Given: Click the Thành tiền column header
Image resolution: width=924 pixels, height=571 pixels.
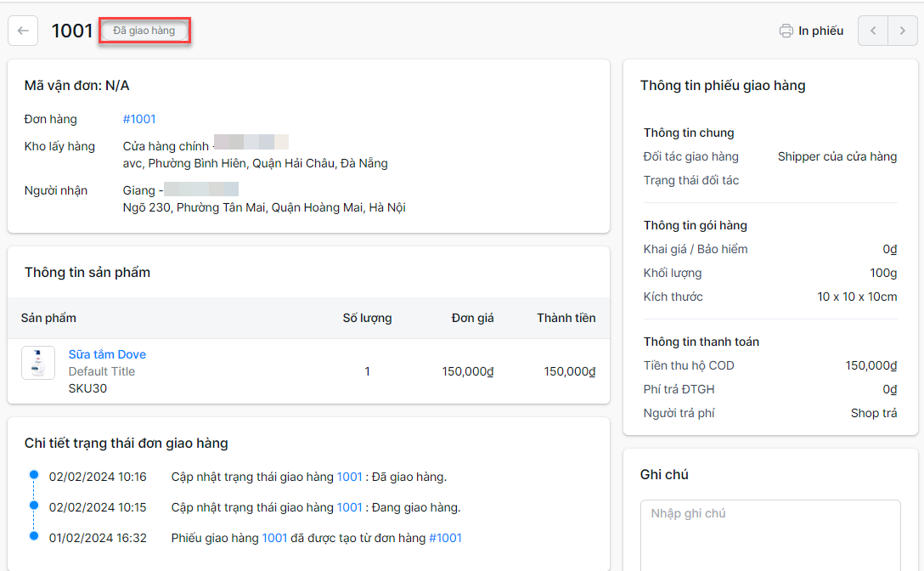Looking at the screenshot, I should [x=566, y=318].
